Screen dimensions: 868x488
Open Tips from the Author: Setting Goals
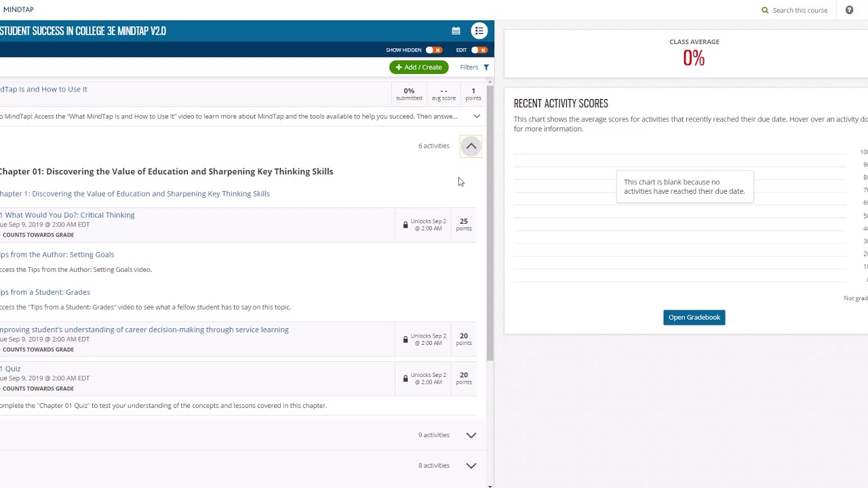[x=57, y=255]
